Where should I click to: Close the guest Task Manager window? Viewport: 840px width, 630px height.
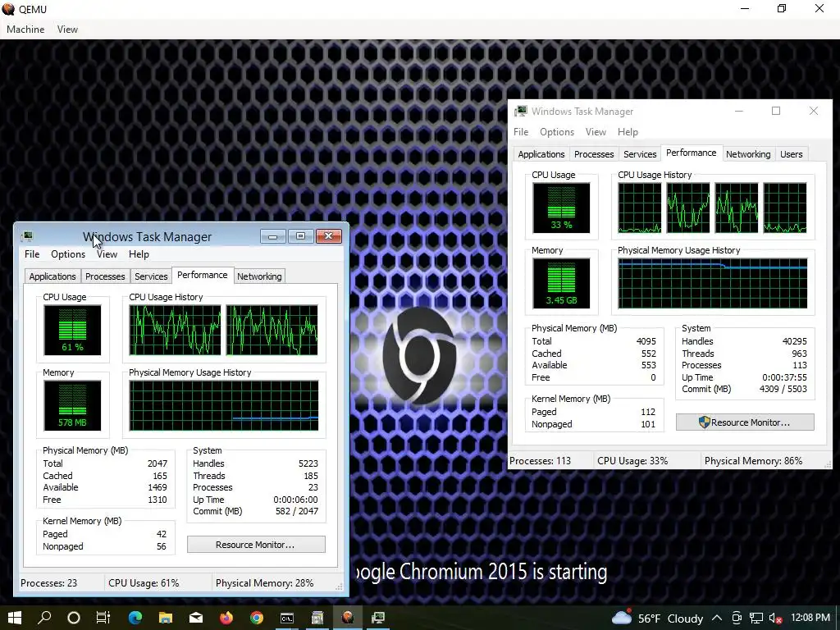[328, 236]
